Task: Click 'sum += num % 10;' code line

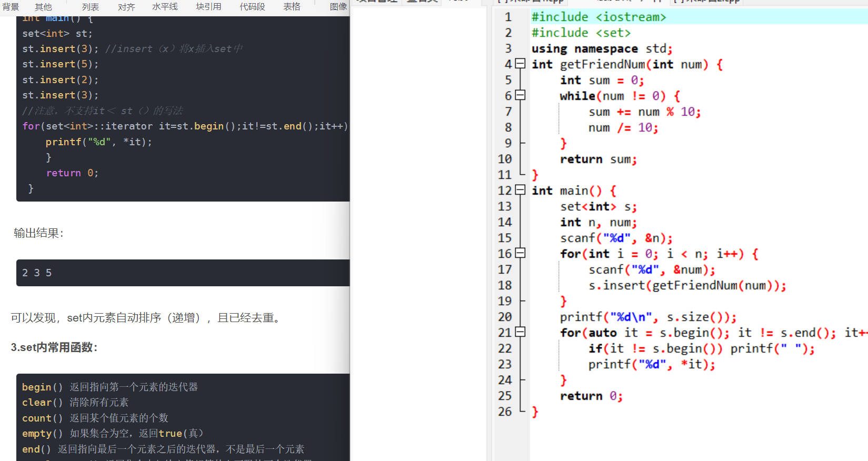Action: tap(644, 112)
